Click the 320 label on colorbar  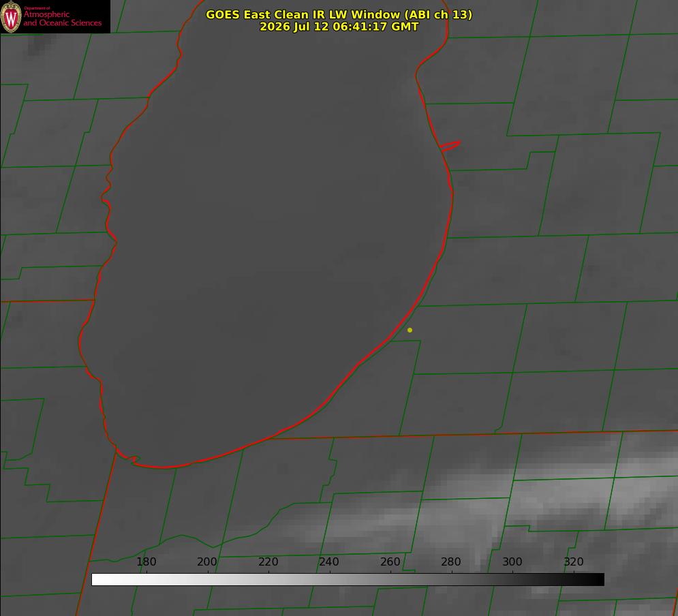[574, 561]
